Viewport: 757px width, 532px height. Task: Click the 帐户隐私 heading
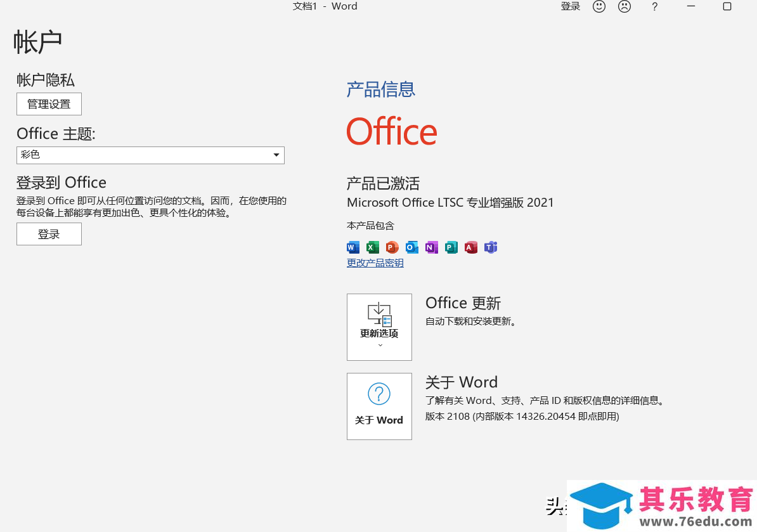46,80
